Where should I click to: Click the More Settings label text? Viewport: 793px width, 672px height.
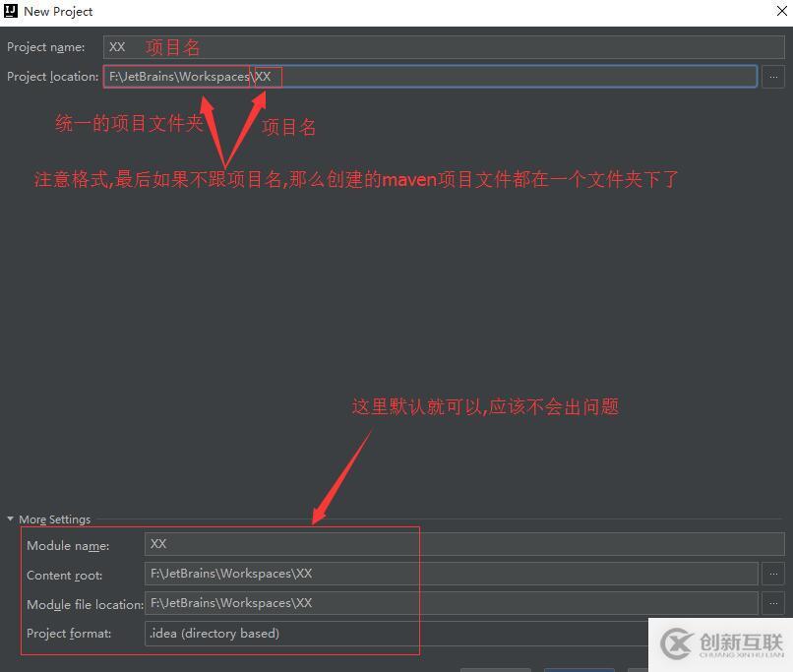pos(54,519)
